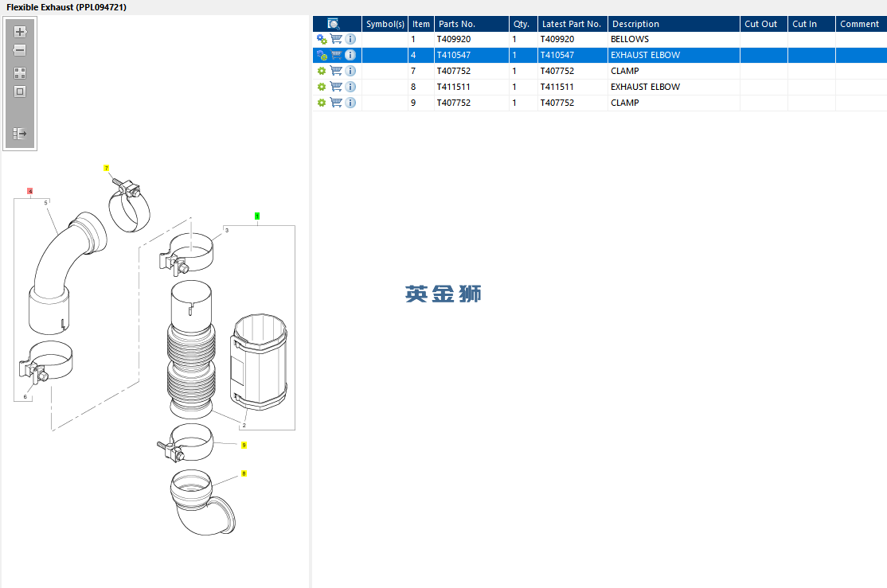Select parts number T409920 in first row
This screenshot has width=887, height=588.
(472, 39)
